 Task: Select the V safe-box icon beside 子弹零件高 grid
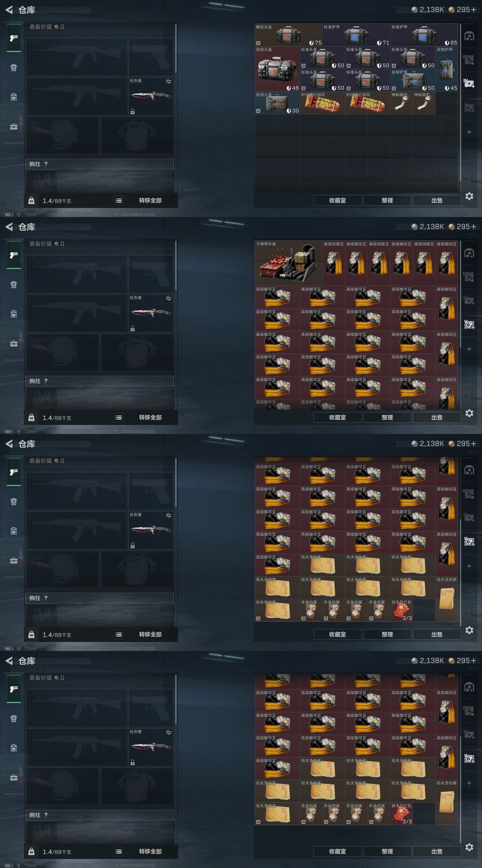[469, 325]
